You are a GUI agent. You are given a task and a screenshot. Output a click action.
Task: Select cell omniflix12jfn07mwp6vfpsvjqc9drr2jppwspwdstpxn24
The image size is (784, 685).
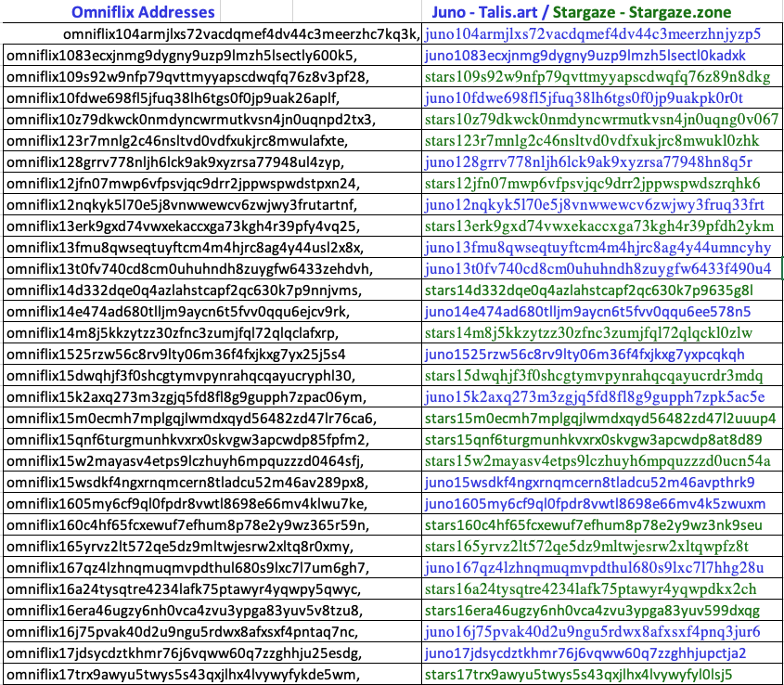click(x=212, y=184)
